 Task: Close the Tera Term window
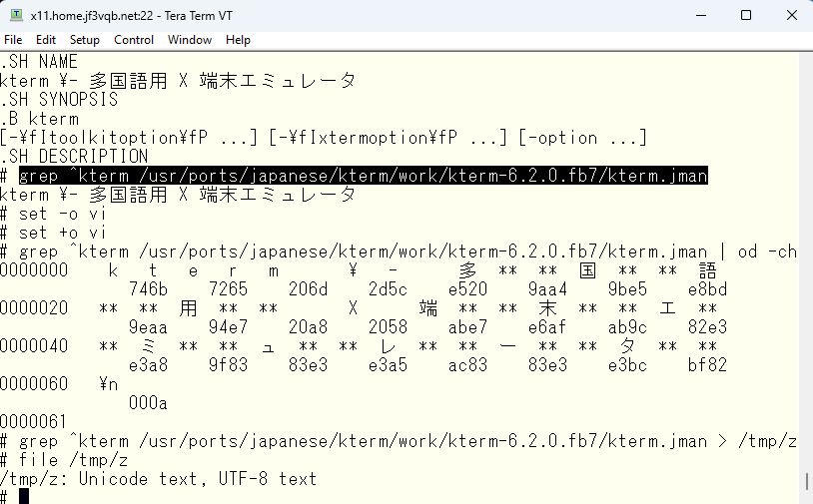point(791,16)
